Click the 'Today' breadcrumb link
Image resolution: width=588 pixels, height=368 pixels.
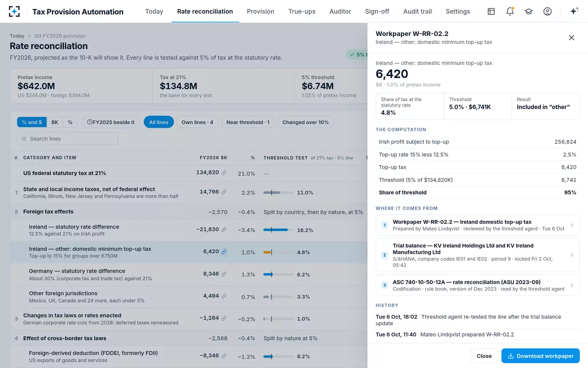pos(17,36)
